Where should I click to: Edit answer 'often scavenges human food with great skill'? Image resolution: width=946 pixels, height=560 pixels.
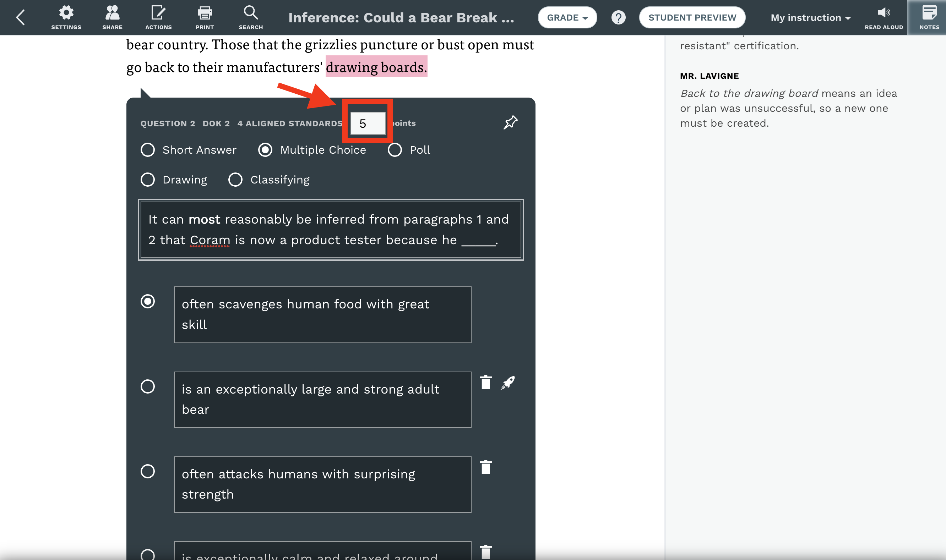322,314
